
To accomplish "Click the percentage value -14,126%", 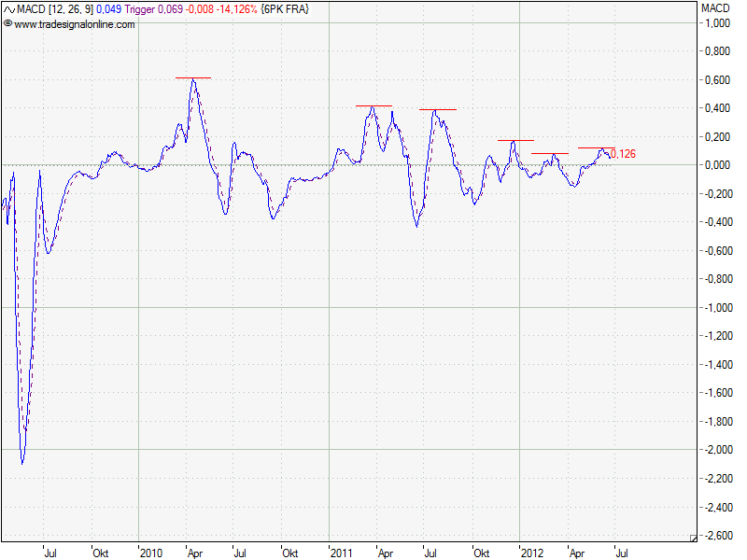I will tap(237, 9).
